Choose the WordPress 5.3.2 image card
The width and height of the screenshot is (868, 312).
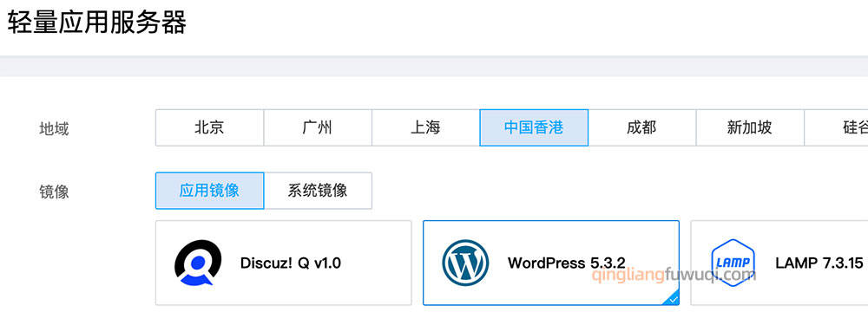(x=551, y=263)
